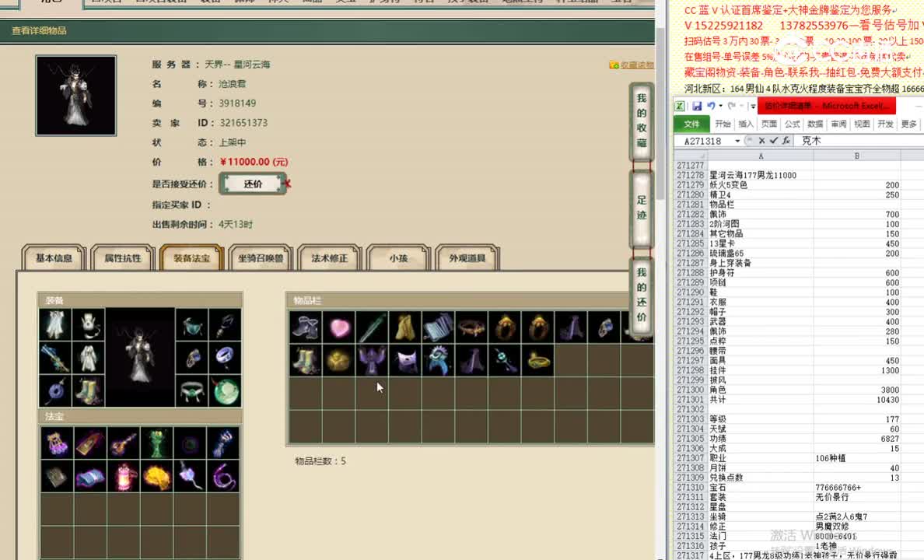Click the purple pendant equipment slot

tap(55, 390)
